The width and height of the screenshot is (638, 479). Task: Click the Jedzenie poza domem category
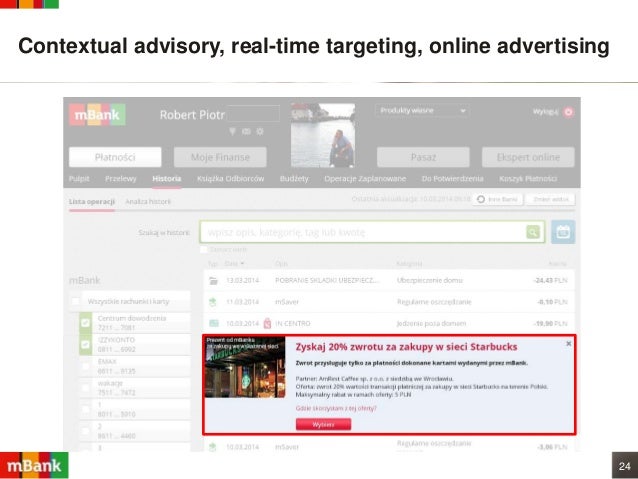point(431,324)
